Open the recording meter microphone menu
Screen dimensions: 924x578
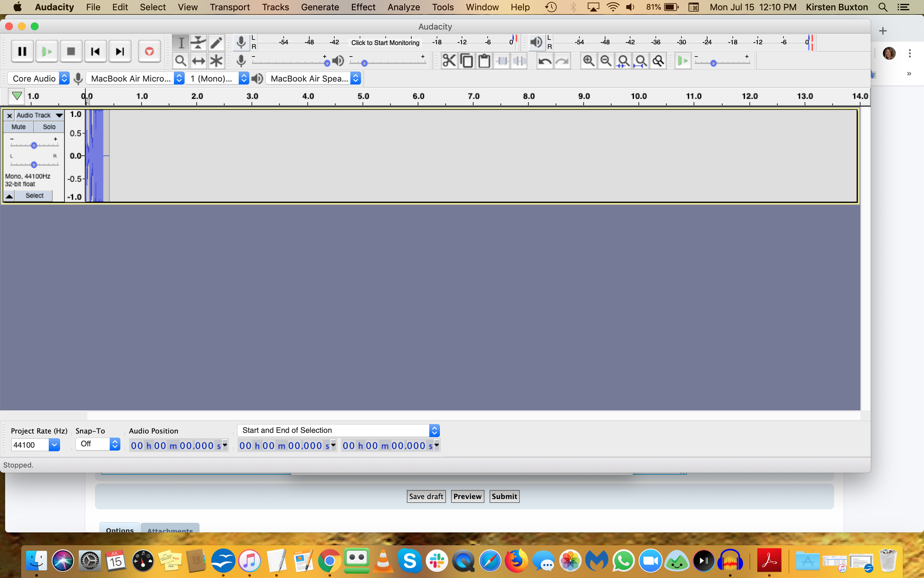[241, 42]
